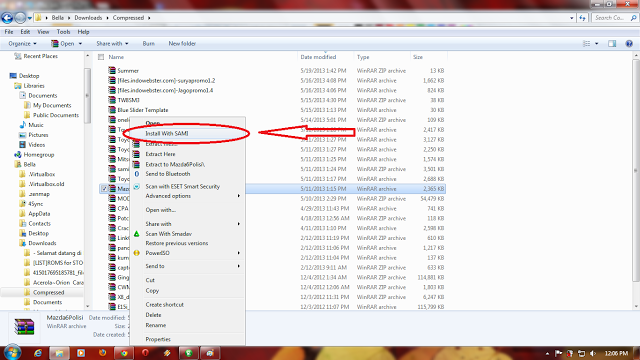Viewport: 640px width, 360px height.
Task: Open the Tools menu
Action: click(x=63, y=31)
